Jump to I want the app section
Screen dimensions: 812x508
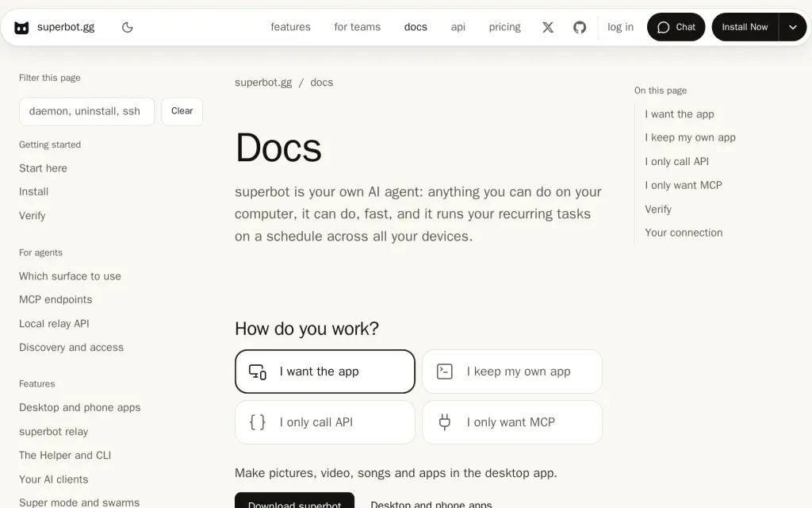680,114
